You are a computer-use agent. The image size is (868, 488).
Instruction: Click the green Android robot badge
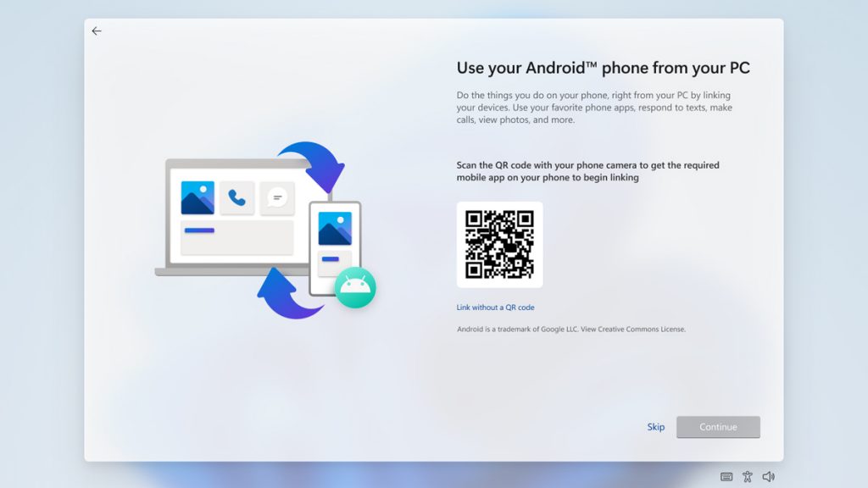click(x=355, y=288)
